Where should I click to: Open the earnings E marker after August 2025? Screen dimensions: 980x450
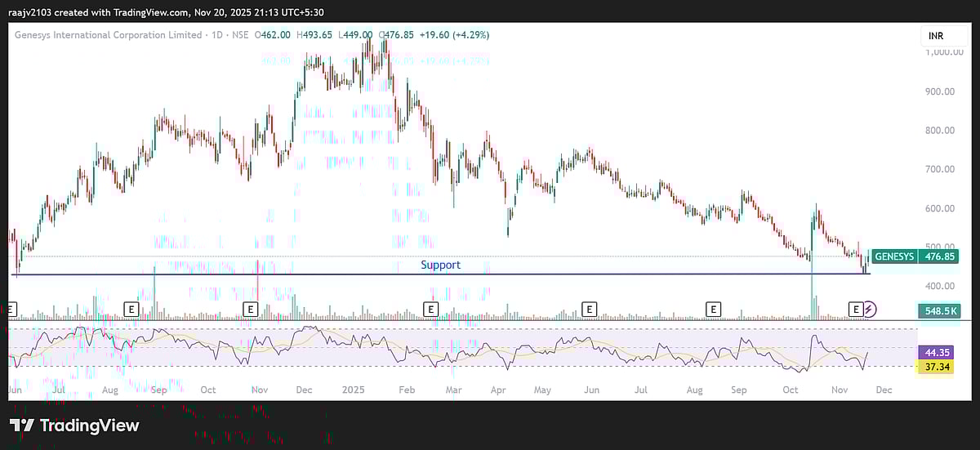click(714, 309)
